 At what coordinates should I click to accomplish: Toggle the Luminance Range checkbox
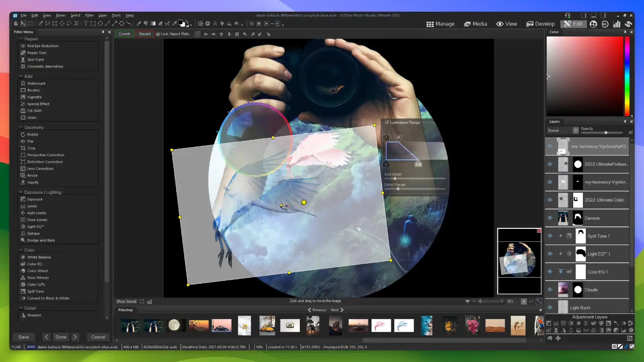coord(387,122)
